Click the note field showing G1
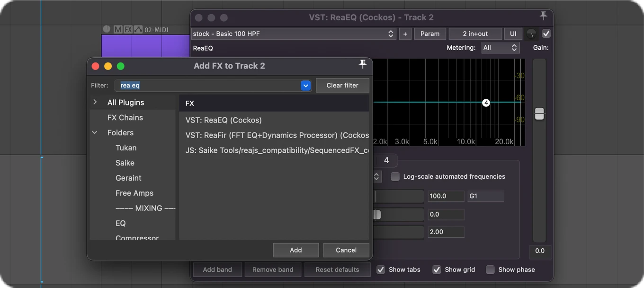Viewport: 644px width, 288px height. coord(486,196)
